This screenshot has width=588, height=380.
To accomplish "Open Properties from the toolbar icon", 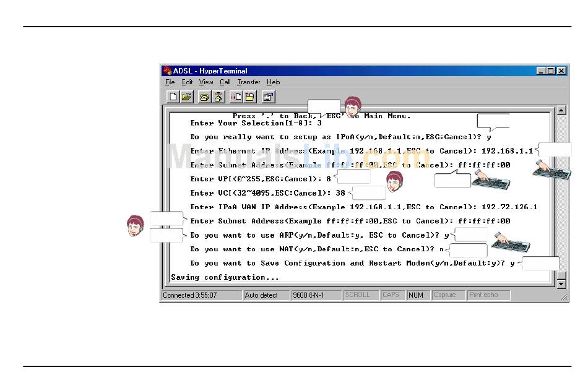I will pyautogui.click(x=268, y=97).
